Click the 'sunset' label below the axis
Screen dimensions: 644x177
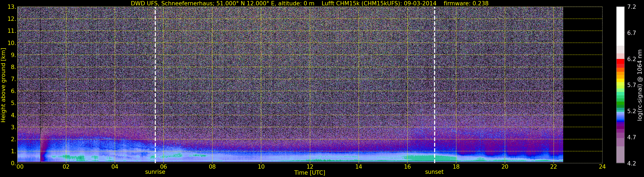pyautogui.click(x=434, y=172)
